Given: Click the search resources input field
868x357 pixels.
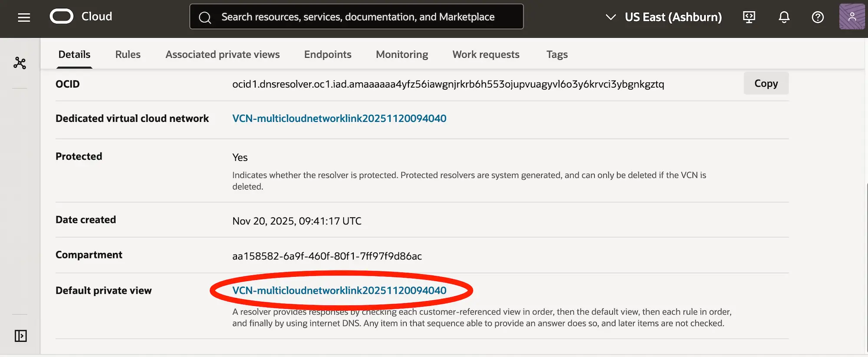Looking at the screenshot, I should coord(357,16).
